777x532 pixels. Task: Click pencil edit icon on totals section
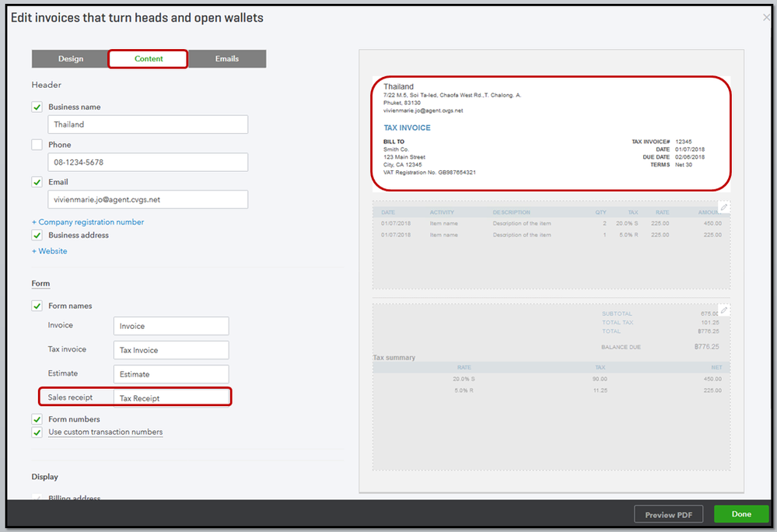724,310
